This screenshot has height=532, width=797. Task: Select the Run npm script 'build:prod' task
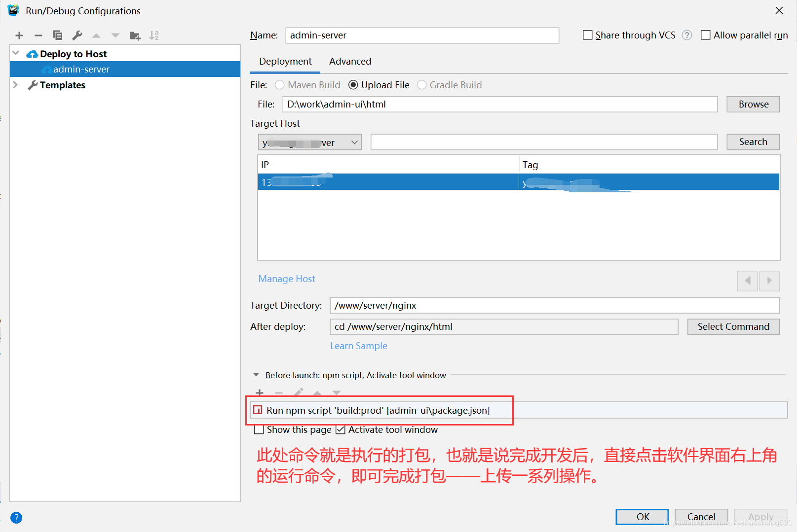click(x=519, y=410)
